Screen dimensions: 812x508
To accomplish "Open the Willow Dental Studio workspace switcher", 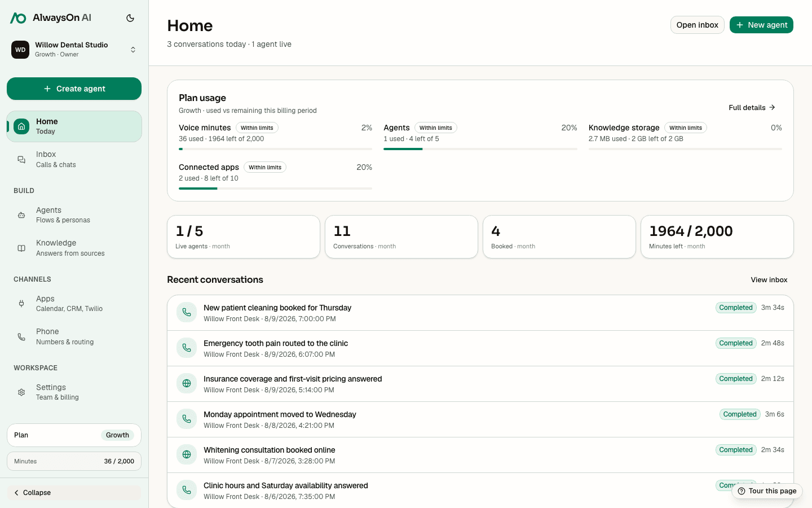I will pyautogui.click(x=74, y=50).
